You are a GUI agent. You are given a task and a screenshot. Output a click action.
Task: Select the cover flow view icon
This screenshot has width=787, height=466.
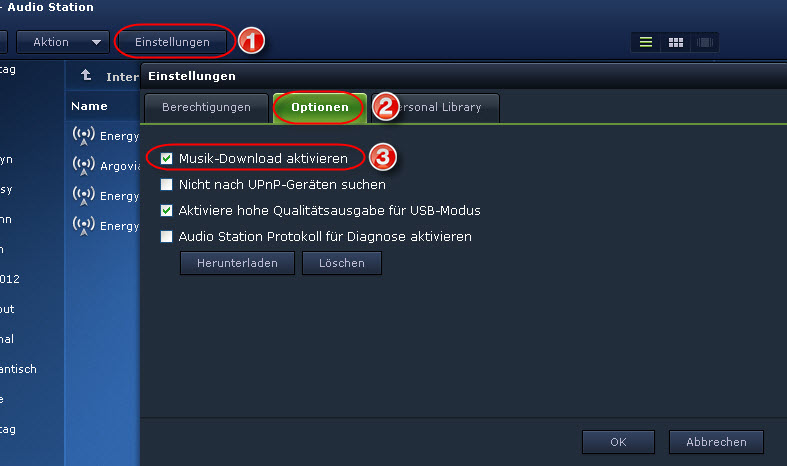705,42
